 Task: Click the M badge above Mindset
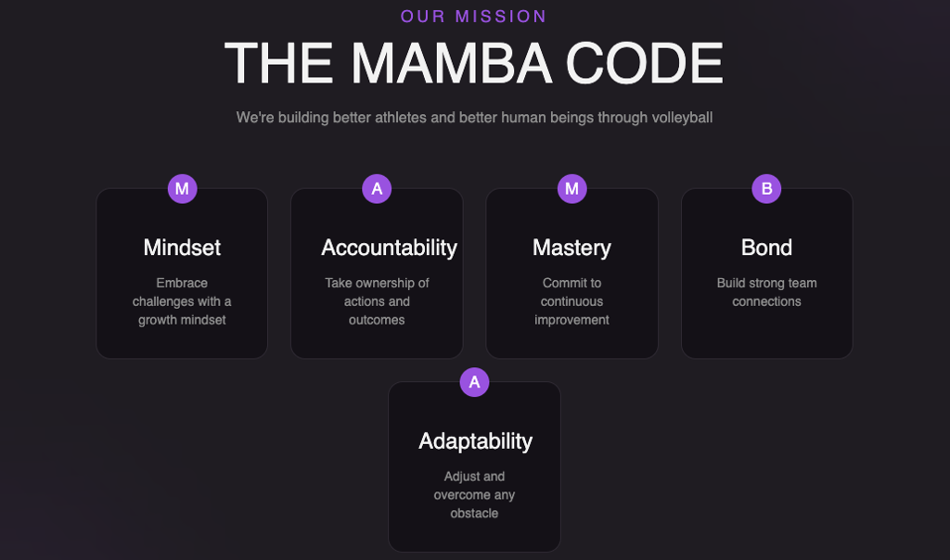click(182, 189)
